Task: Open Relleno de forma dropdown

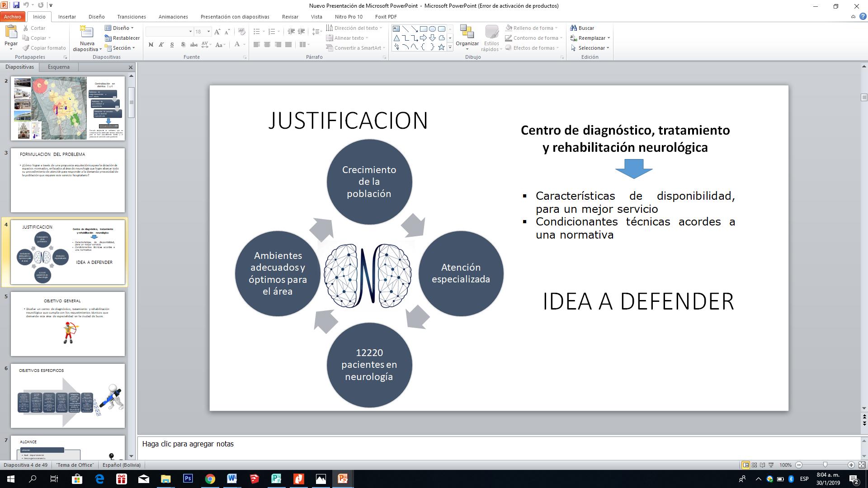Action: (x=533, y=28)
